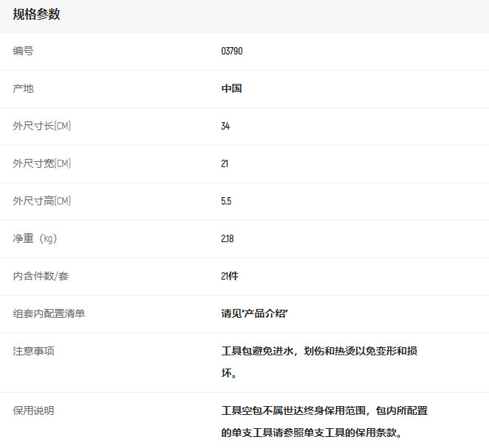Click the piece count value 21件
489x448 pixels.
tap(230, 277)
